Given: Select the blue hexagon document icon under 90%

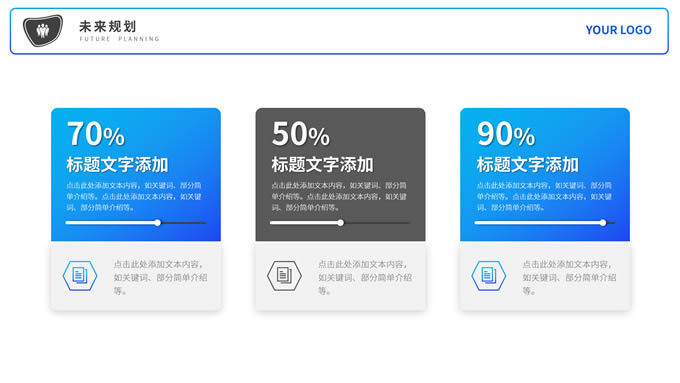Looking at the screenshot, I should tap(489, 275).
